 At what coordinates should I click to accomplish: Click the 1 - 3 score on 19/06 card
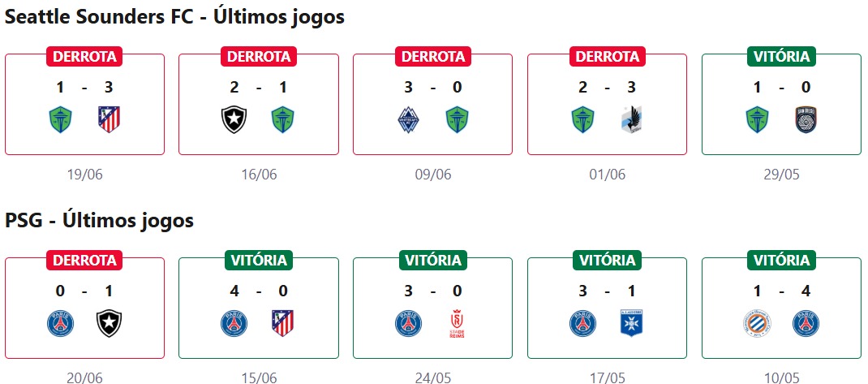85,87
